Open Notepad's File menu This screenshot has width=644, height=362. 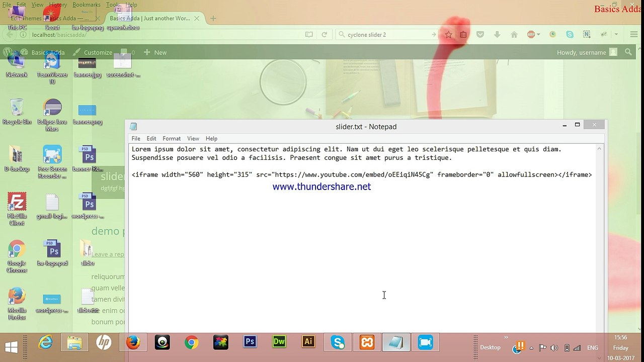[x=136, y=138]
